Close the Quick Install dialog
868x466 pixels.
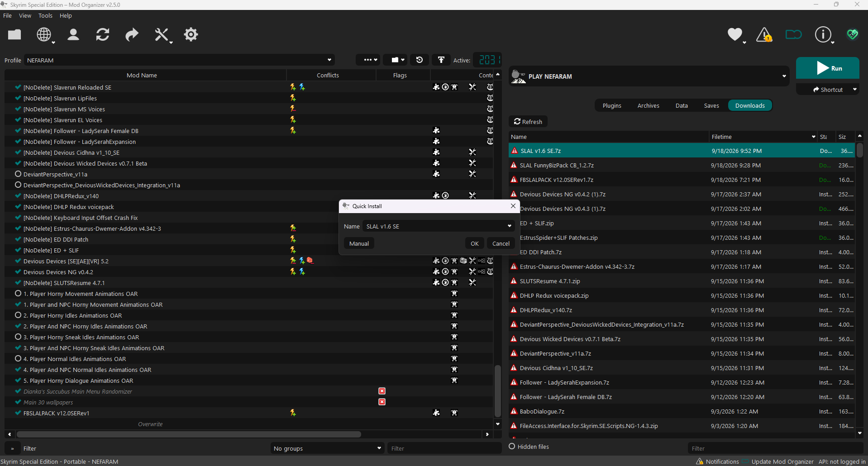coord(513,206)
